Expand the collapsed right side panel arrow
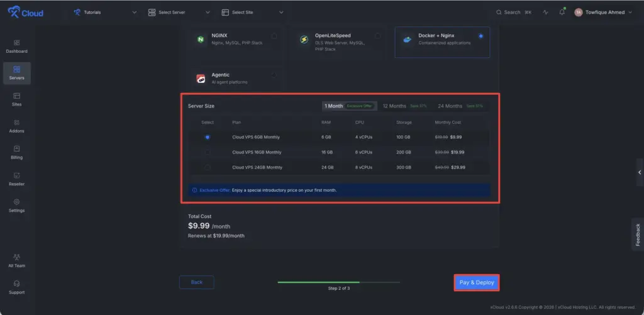This screenshot has width=644, height=315. click(x=640, y=172)
